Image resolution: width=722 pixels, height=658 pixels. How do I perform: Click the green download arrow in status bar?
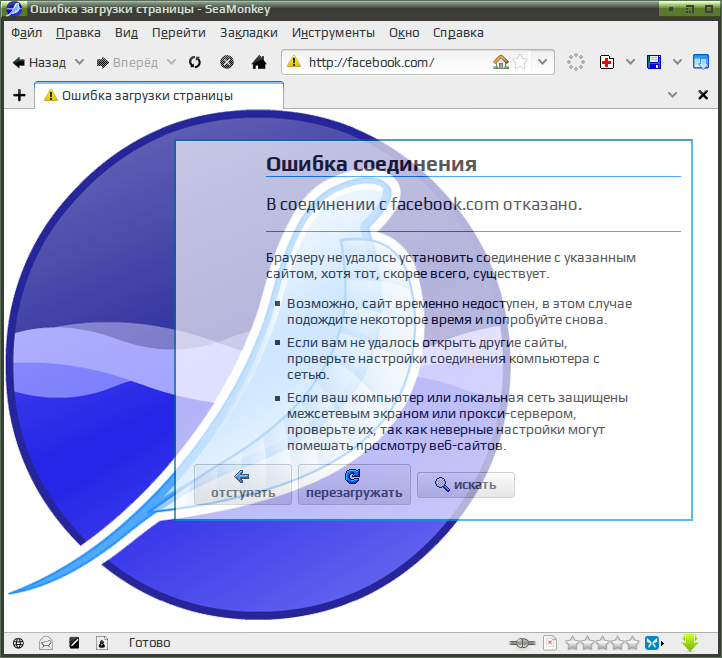click(x=690, y=643)
